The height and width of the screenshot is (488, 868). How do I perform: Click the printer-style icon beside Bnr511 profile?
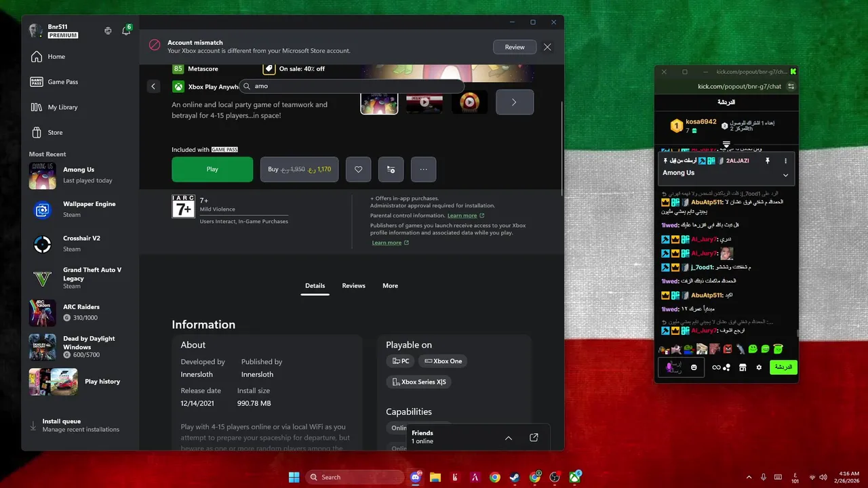point(108,30)
